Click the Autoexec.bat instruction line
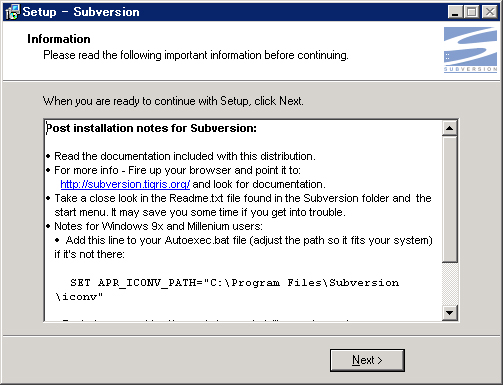 [243, 247]
